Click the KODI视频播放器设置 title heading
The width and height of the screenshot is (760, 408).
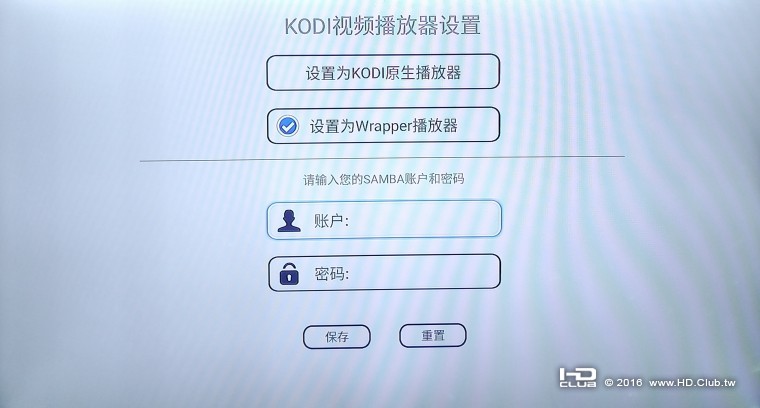point(382,26)
